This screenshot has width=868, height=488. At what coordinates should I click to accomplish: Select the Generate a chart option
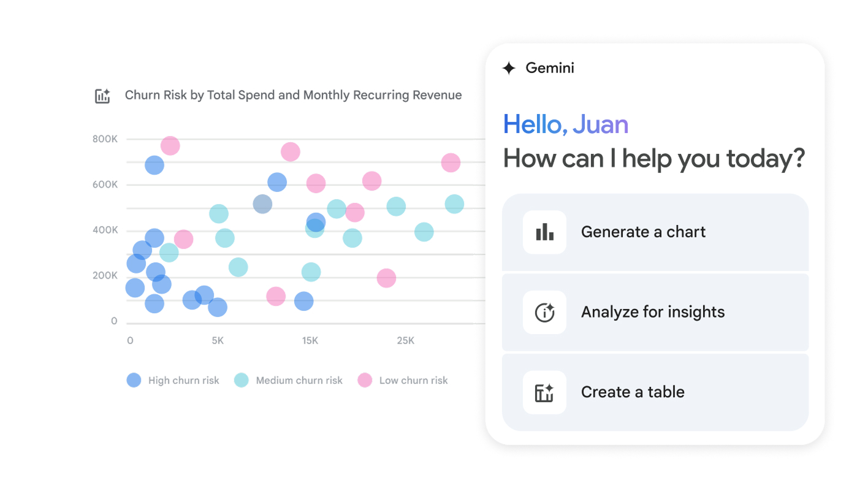coord(655,232)
